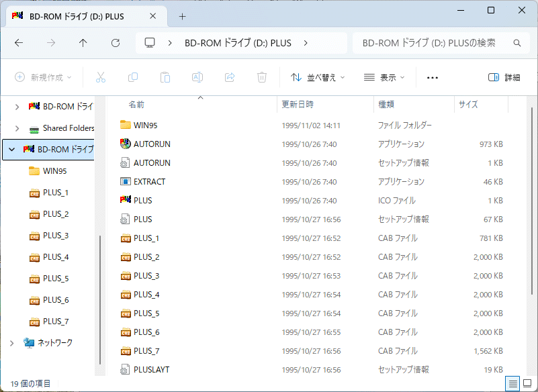Screen dimensions: 538x392
Task: Select the PLUS_7 file name in file list
Action: pyautogui.click(x=146, y=351)
